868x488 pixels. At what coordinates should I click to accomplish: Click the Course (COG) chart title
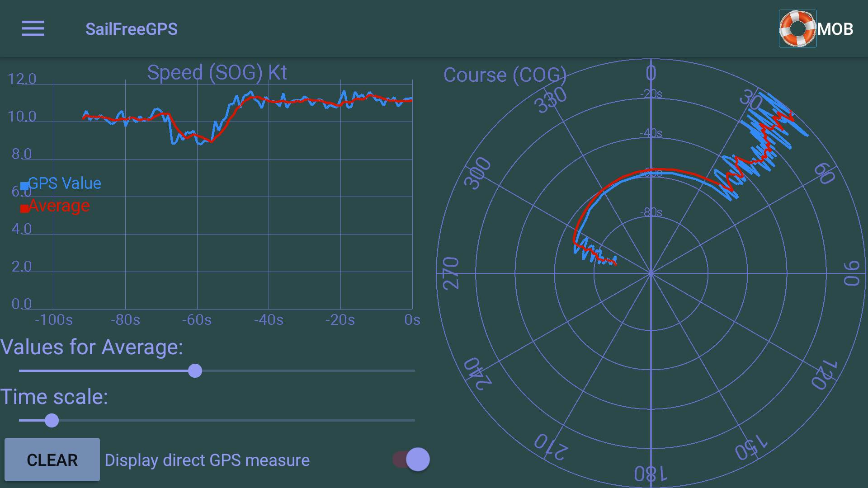click(x=505, y=75)
